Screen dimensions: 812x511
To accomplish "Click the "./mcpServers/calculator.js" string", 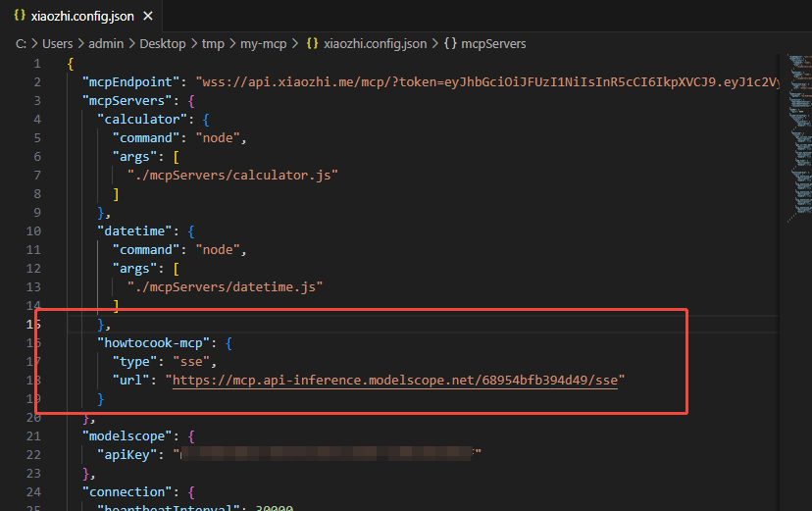I will 232,176.
